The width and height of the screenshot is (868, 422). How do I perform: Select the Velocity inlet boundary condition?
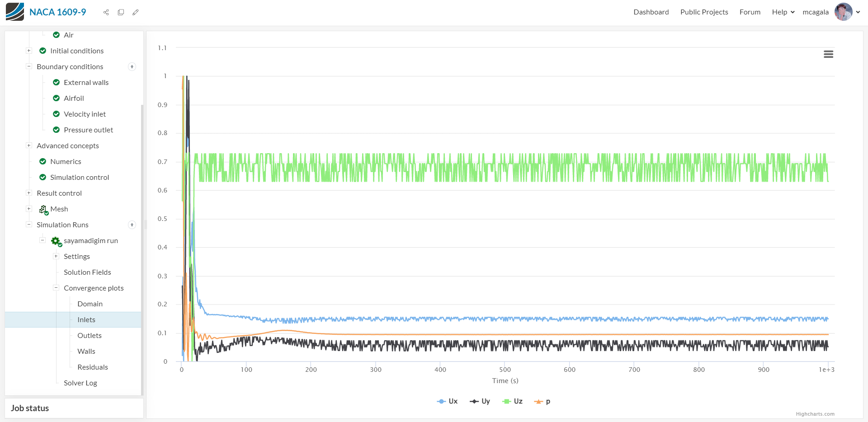click(x=85, y=114)
